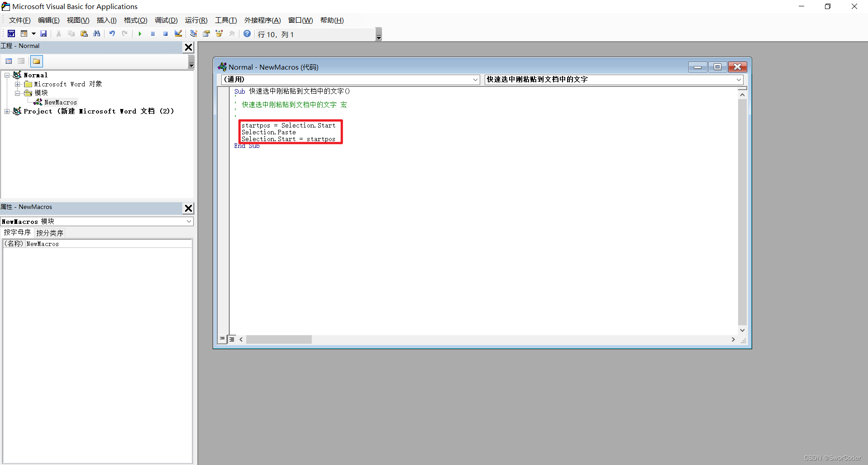Image resolution: width=868 pixels, height=465 pixels.
Task: Expand Microsoft Word 对象 folder
Action: pyautogui.click(x=18, y=84)
